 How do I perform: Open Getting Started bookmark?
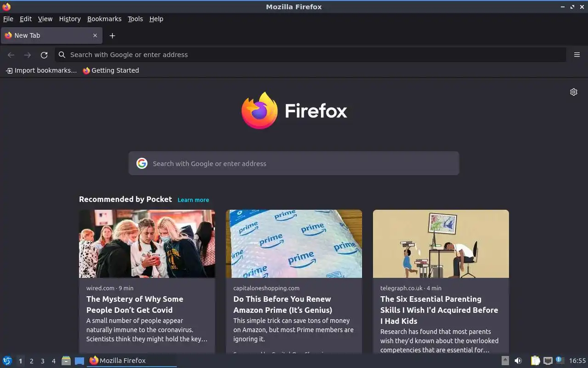click(111, 70)
